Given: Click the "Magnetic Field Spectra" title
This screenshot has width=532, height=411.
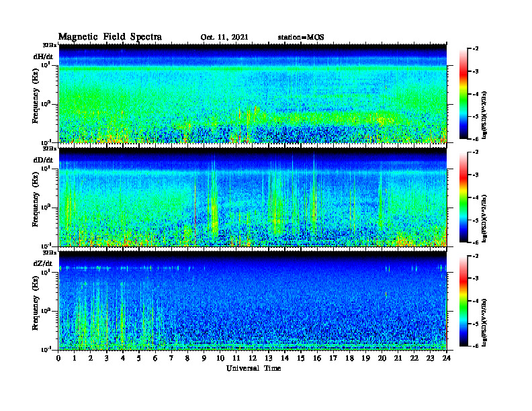Looking at the screenshot, I should click(x=110, y=37).
